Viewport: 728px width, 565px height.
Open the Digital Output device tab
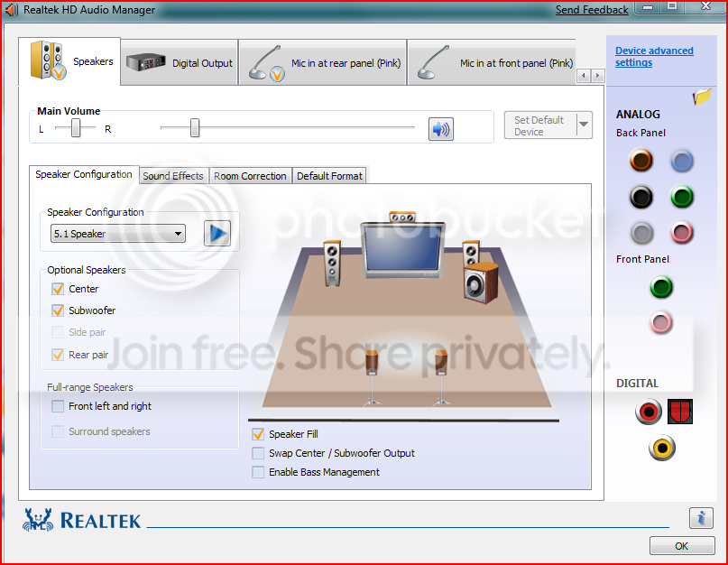click(x=180, y=62)
